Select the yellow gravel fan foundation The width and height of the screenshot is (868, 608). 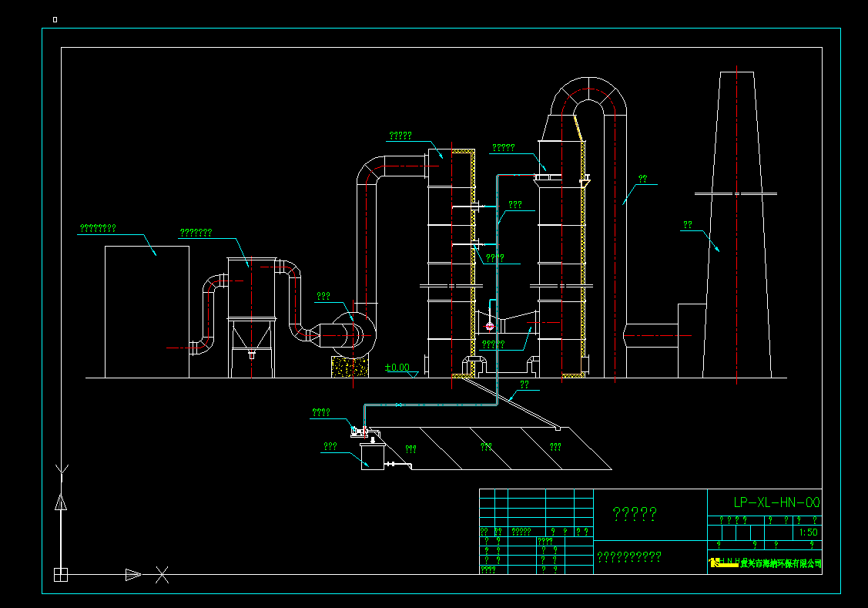coord(350,366)
